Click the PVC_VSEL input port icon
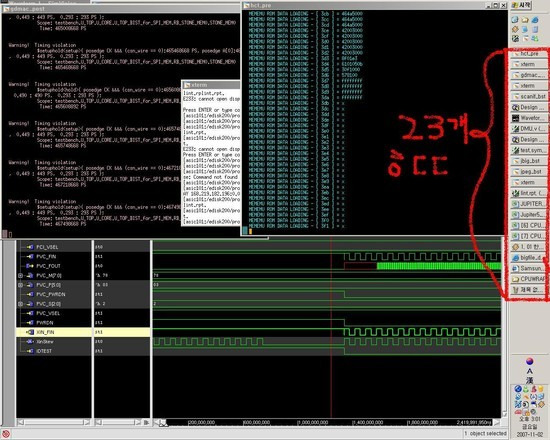This screenshot has height=440, width=550. click(30, 313)
